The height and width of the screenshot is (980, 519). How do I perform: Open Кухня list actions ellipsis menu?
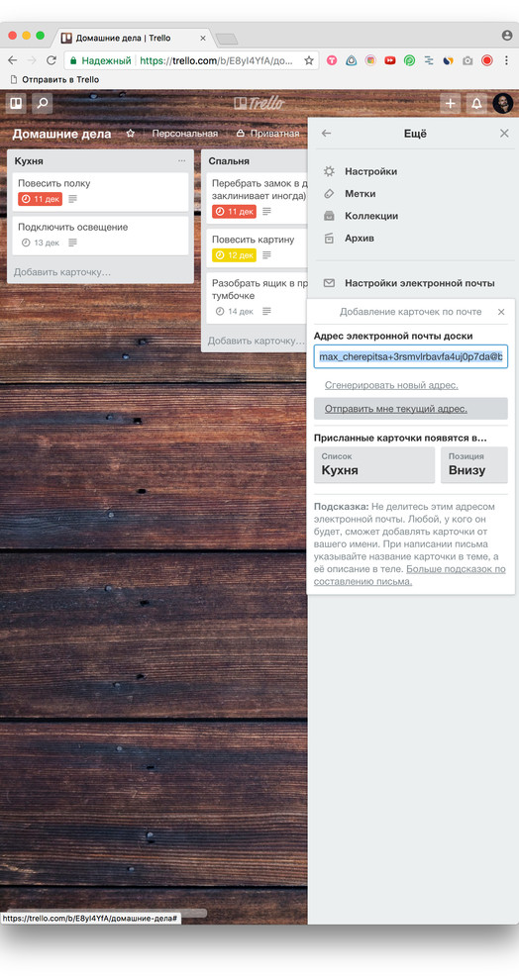tap(181, 160)
